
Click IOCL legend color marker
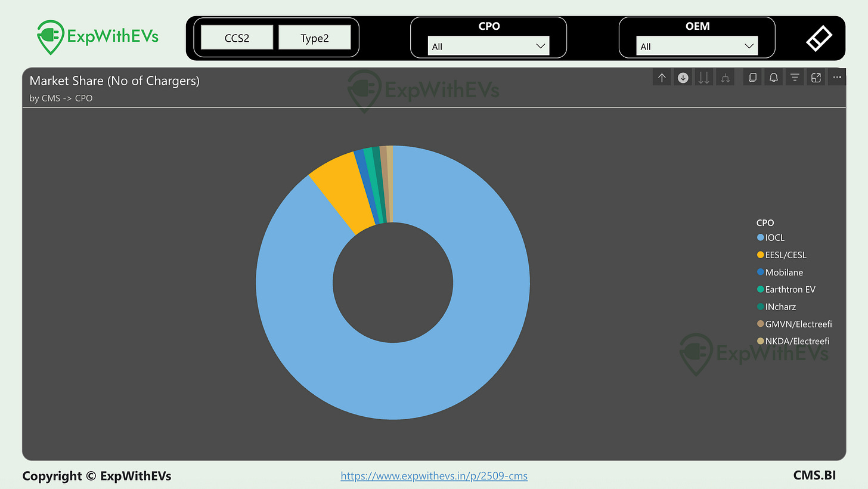[x=760, y=237]
